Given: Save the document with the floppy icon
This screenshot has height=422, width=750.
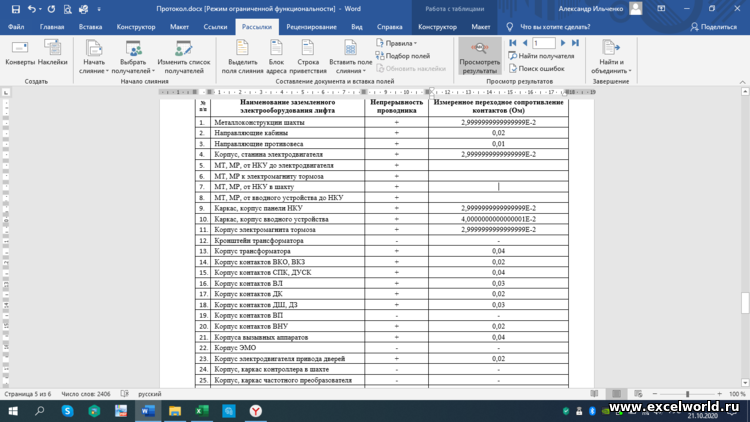Looking at the screenshot, I should pyautogui.click(x=16, y=9).
